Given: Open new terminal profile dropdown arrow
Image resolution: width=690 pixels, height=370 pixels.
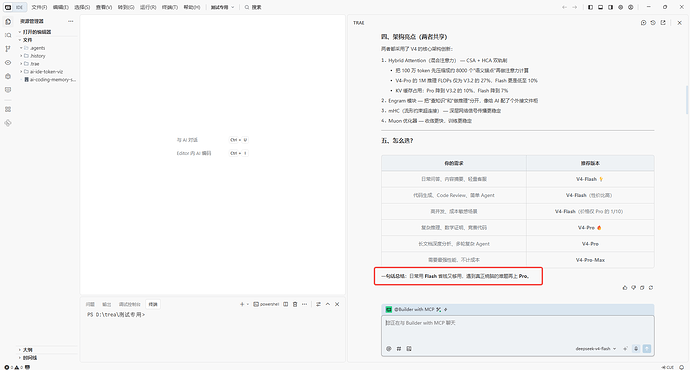Looking at the screenshot, I should coord(248,304).
